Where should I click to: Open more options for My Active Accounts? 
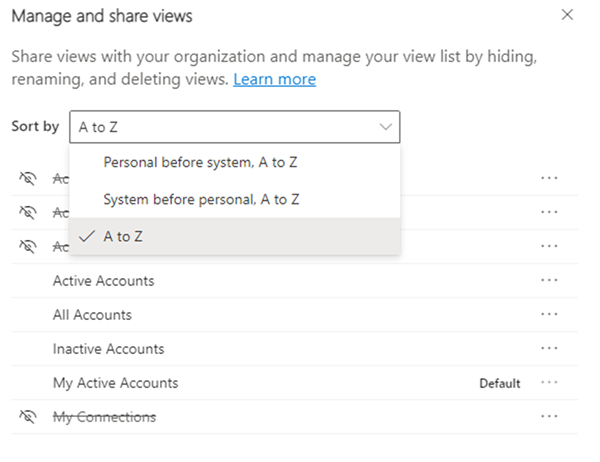(547, 383)
